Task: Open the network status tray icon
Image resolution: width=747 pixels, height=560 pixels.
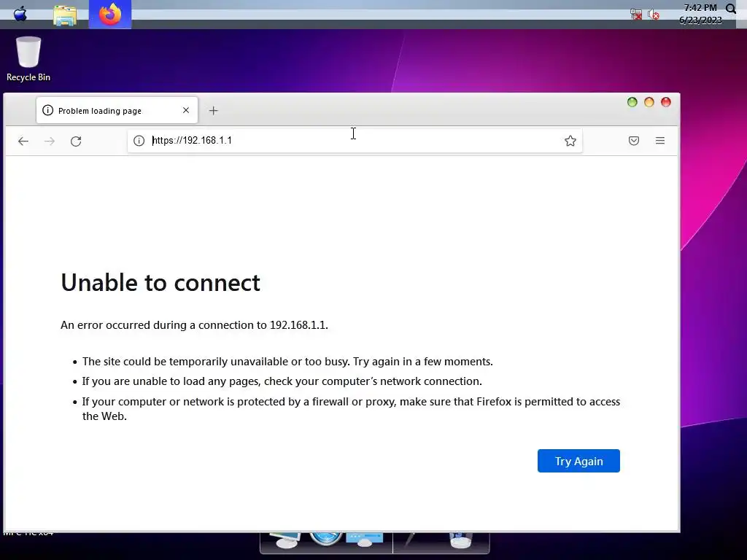Action: [636, 15]
